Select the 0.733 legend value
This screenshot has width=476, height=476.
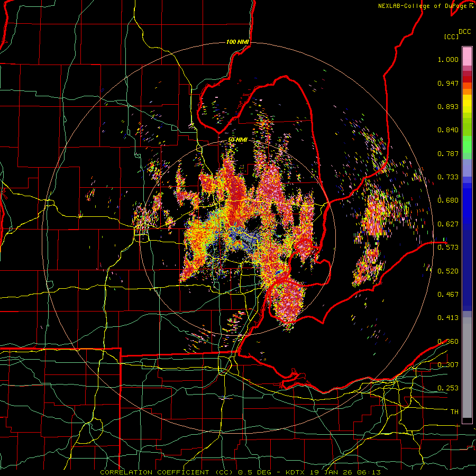[x=448, y=177]
